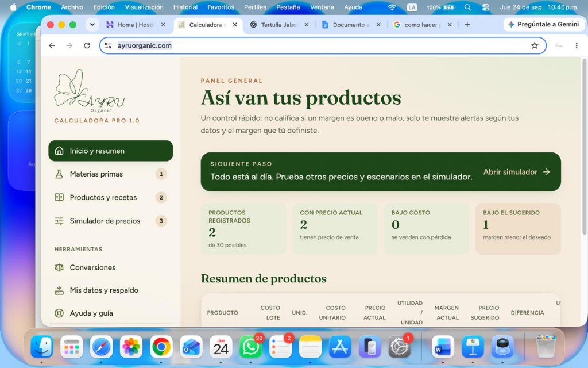Open System Settings from the Dock
Screen dimensions: 588x368
tap(400, 347)
